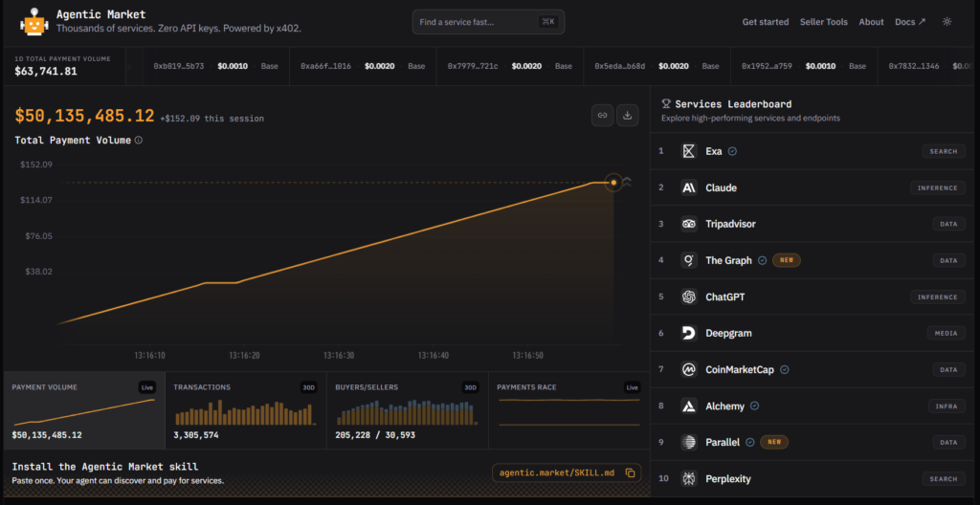Click the Agentic Market robot logo
Screen dimensions: 980x505
pos(33,22)
